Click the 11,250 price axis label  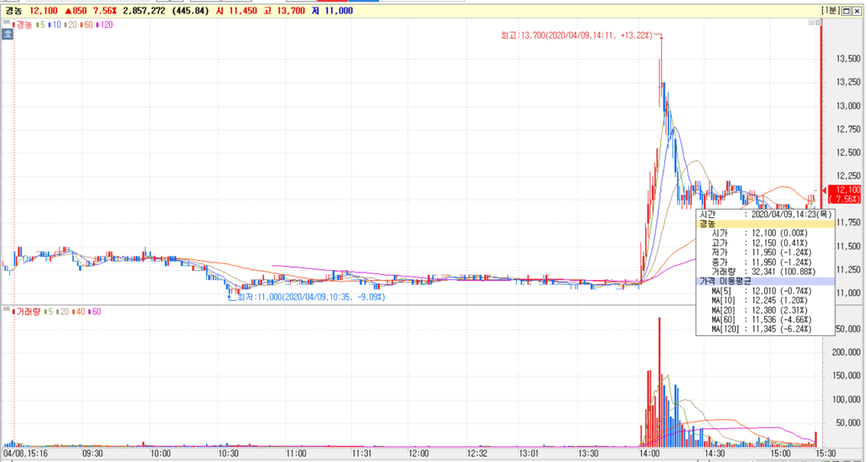pyautogui.click(x=849, y=269)
